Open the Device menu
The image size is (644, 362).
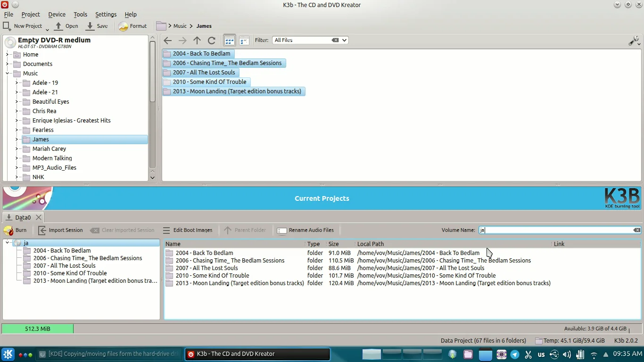pyautogui.click(x=57, y=14)
